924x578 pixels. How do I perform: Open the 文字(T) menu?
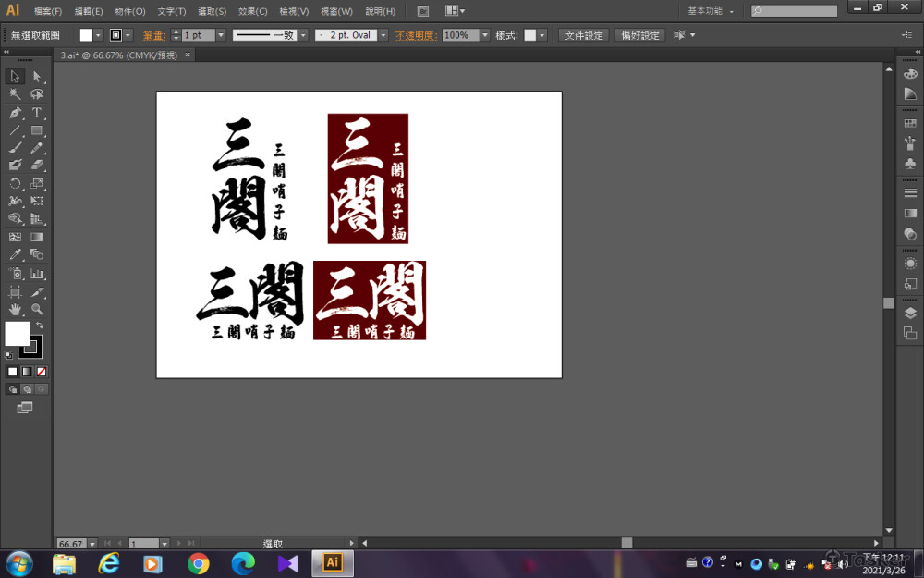[x=171, y=11]
